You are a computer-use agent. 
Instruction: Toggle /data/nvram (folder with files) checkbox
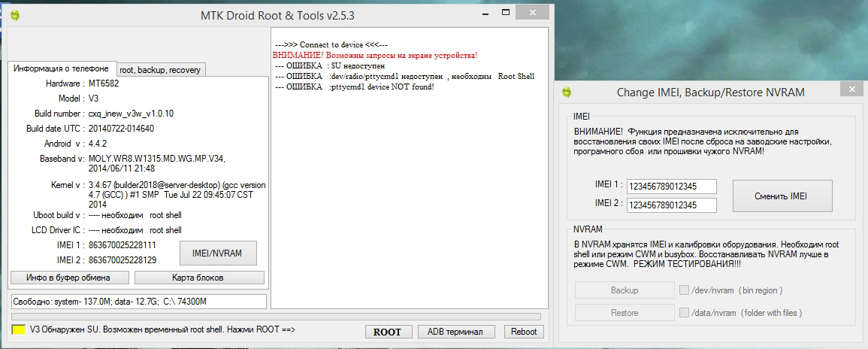coord(684,312)
